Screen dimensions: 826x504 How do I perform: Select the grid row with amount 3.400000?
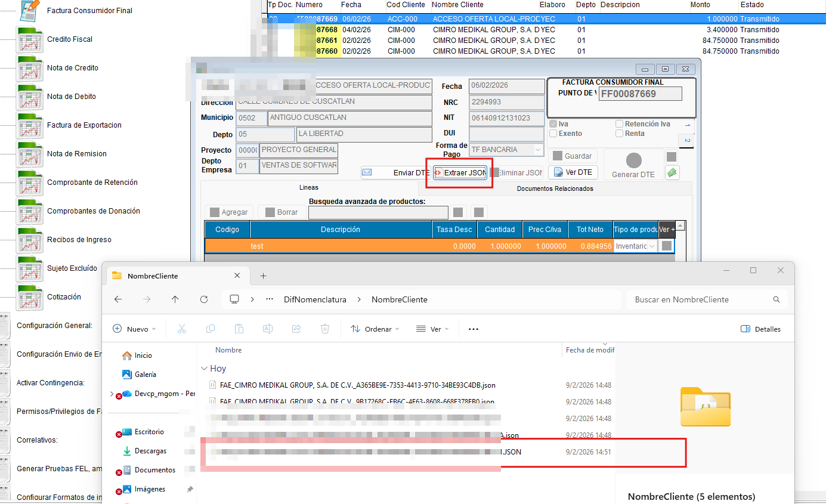(546, 30)
